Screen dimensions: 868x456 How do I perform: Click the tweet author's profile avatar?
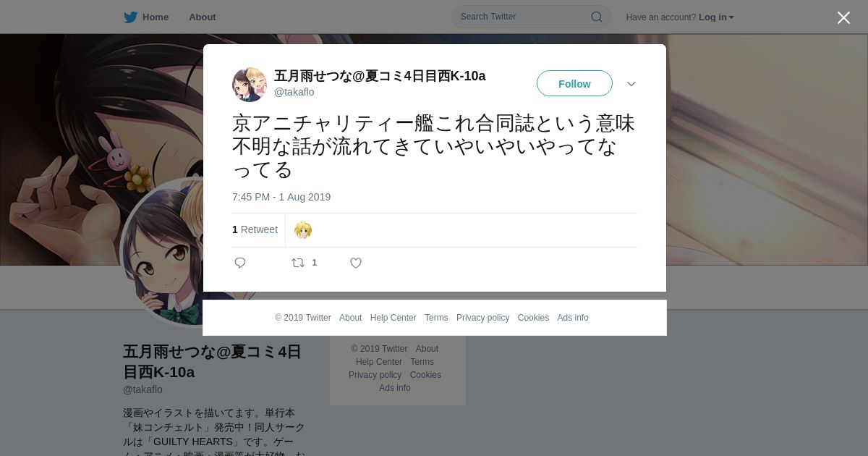coord(250,85)
